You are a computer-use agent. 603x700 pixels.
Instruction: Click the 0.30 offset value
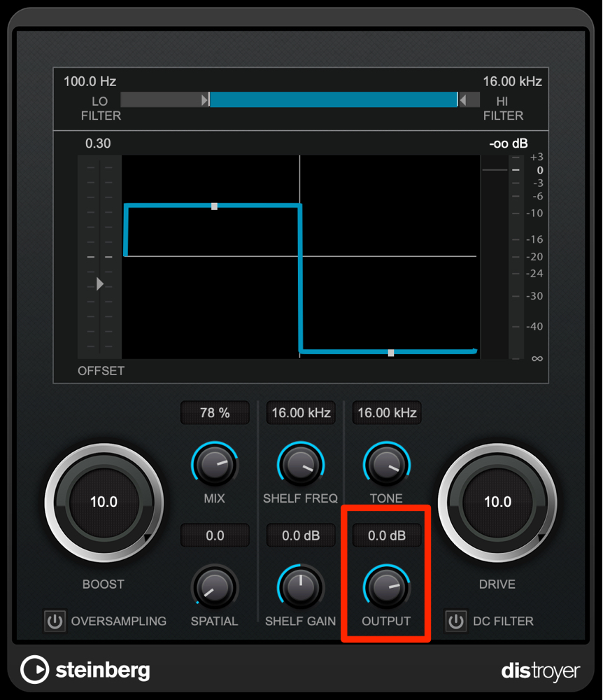[x=98, y=143]
